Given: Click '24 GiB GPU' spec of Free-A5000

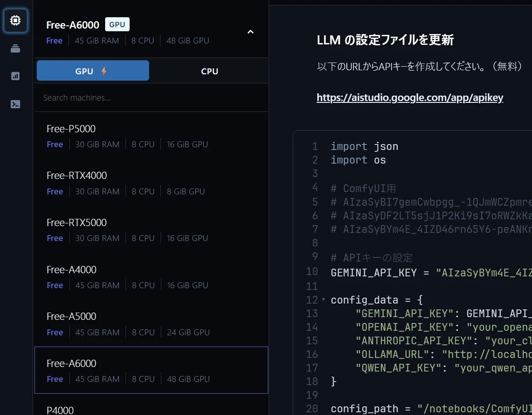Looking at the screenshot, I should pyautogui.click(x=189, y=332).
